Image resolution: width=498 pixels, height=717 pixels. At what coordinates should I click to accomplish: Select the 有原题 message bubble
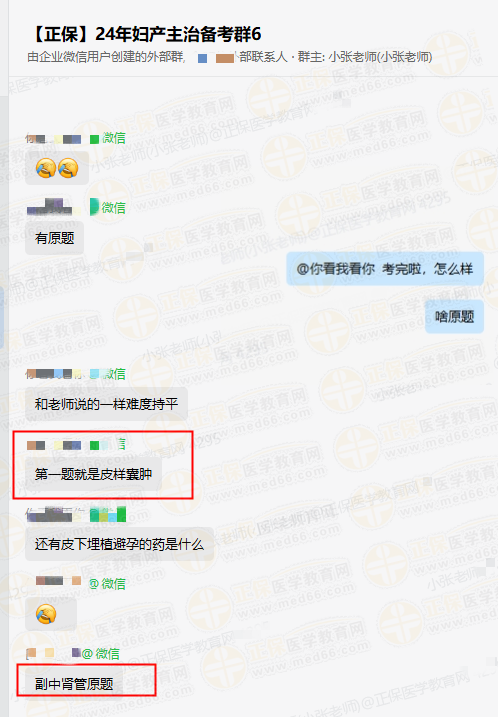click(54, 238)
